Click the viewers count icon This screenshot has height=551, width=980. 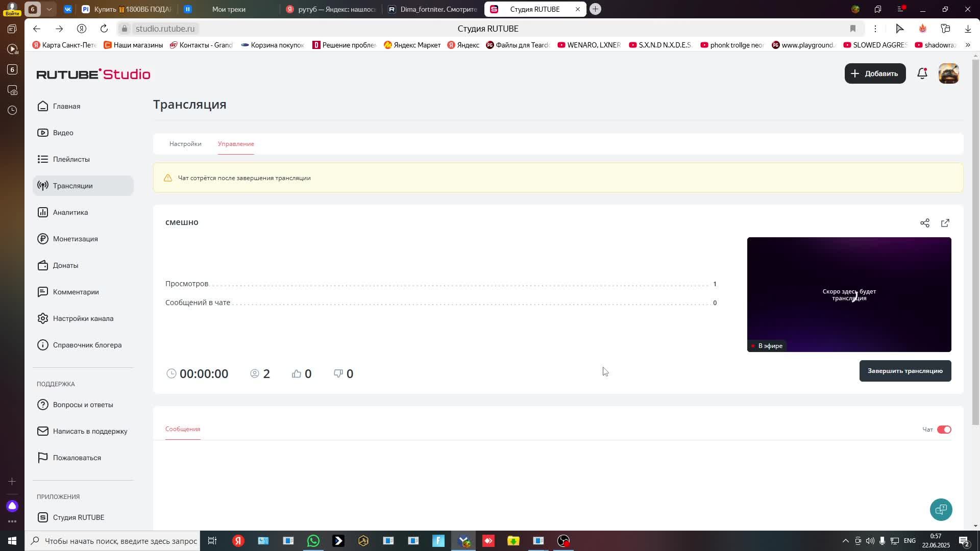point(255,374)
